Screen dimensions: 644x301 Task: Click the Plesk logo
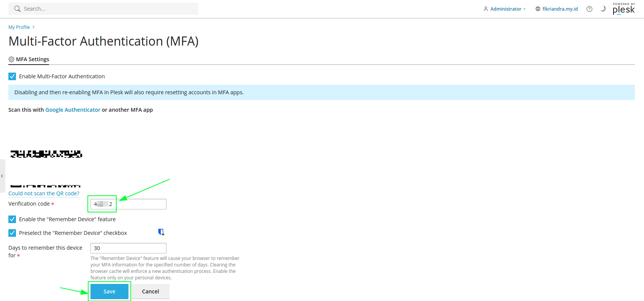(x=623, y=9)
